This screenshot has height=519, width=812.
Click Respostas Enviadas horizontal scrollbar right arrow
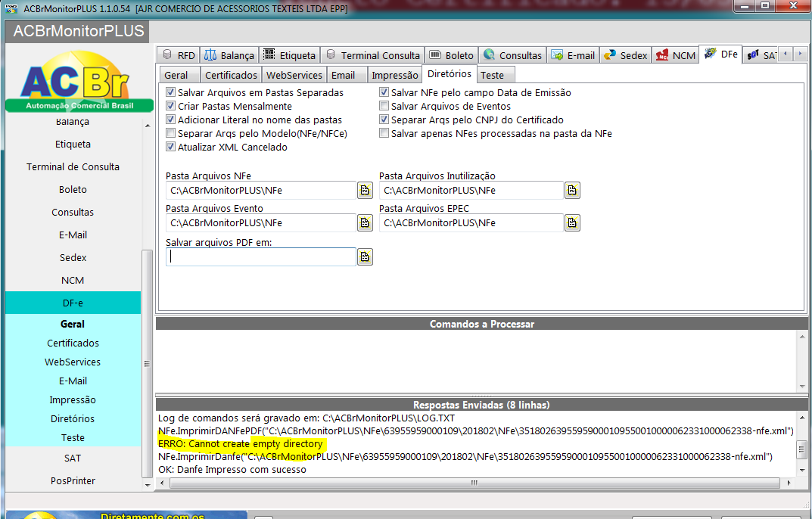pyautogui.click(x=789, y=483)
